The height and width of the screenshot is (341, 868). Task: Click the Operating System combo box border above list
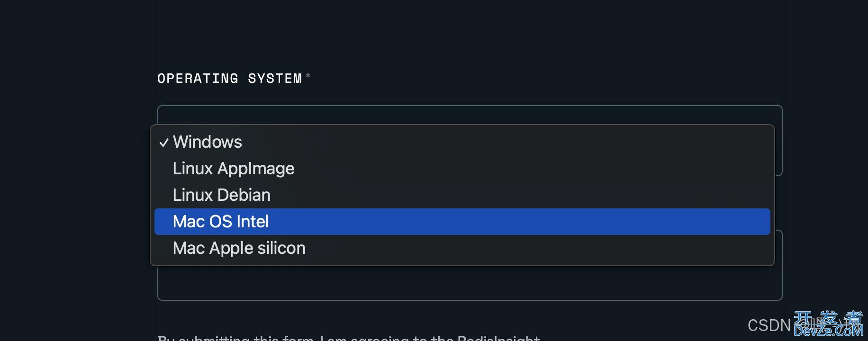[470, 115]
